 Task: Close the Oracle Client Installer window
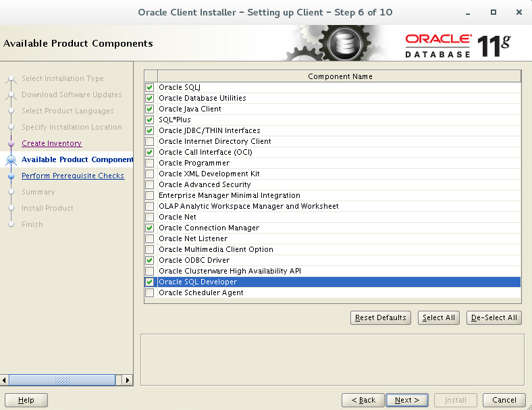coord(518,13)
